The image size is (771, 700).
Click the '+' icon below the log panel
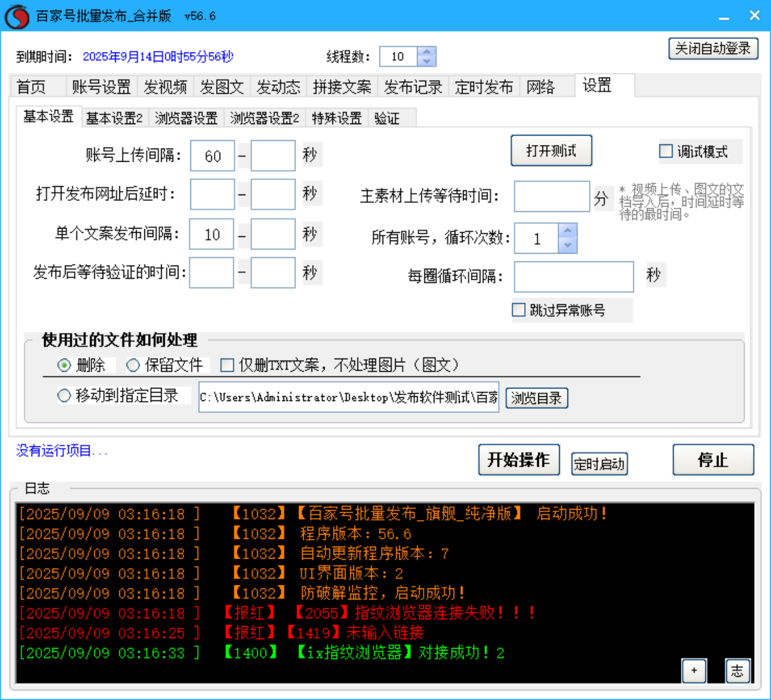tap(694, 671)
